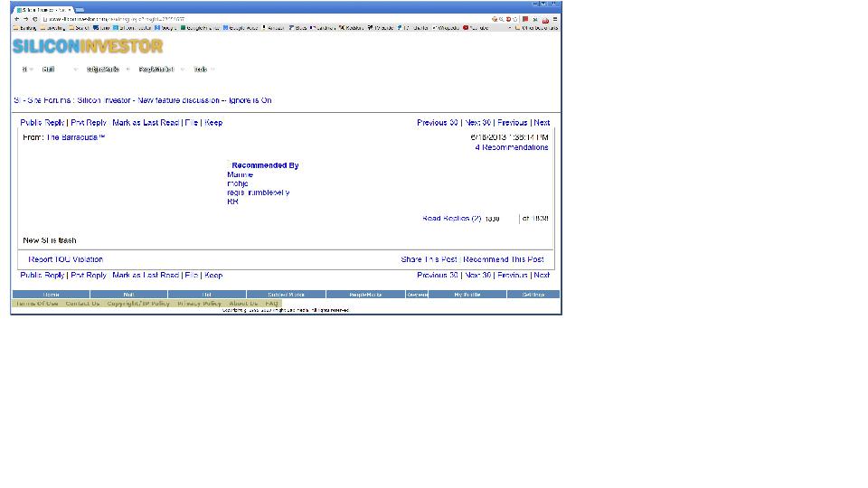Viewport: 868px width, 488px height.
Task: Open The Barracuda author profile link
Action: click(76, 137)
